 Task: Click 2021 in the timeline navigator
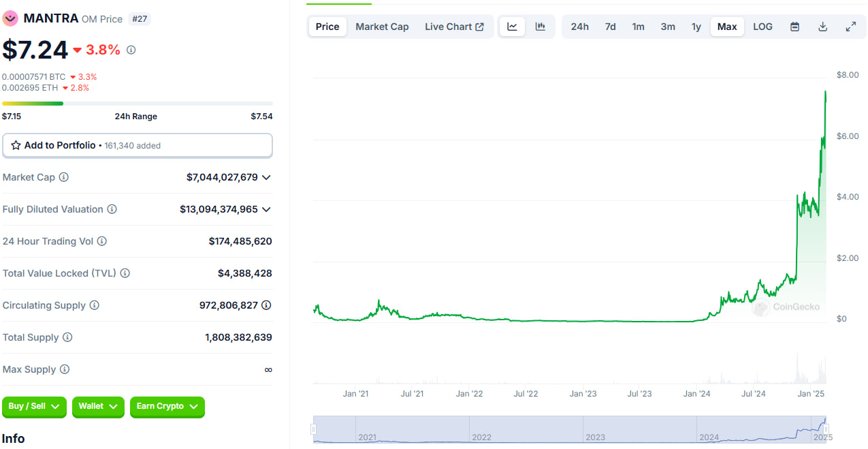click(x=368, y=437)
